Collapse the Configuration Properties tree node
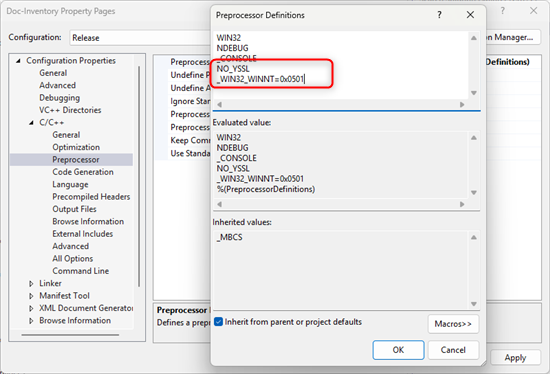Viewport: 550px width, 374px height. (18, 61)
